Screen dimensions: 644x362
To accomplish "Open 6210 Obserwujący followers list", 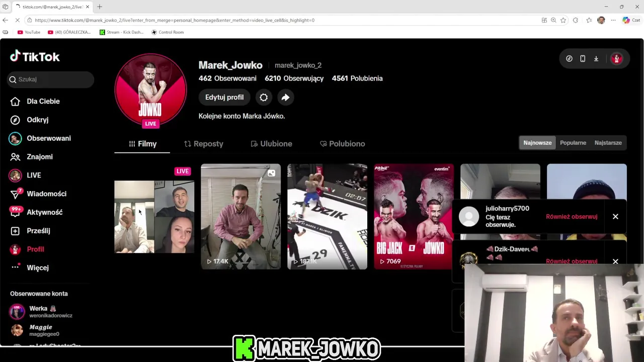I will [x=294, y=78].
